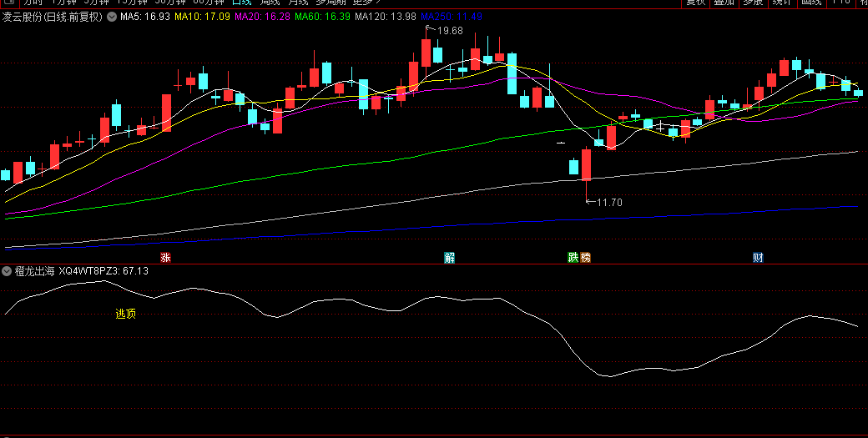Click the blue MA250: 11.49 label

[x=452, y=18]
